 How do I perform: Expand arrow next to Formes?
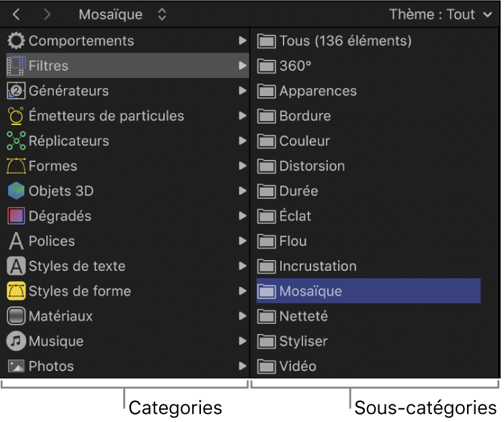[243, 166]
